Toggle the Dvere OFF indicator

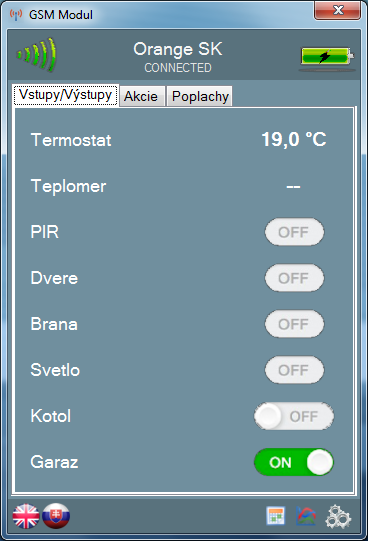coord(294,278)
